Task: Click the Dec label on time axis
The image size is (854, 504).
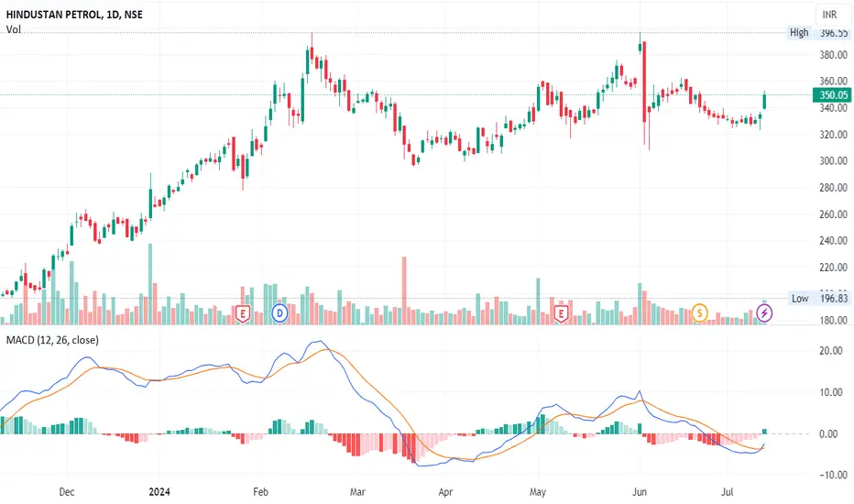Action: (67, 492)
